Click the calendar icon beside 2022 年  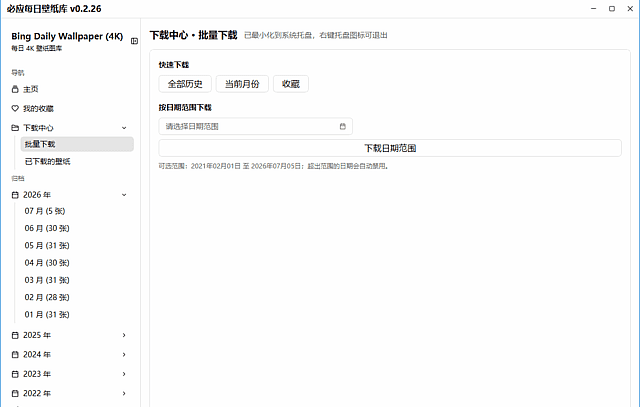coord(15,394)
